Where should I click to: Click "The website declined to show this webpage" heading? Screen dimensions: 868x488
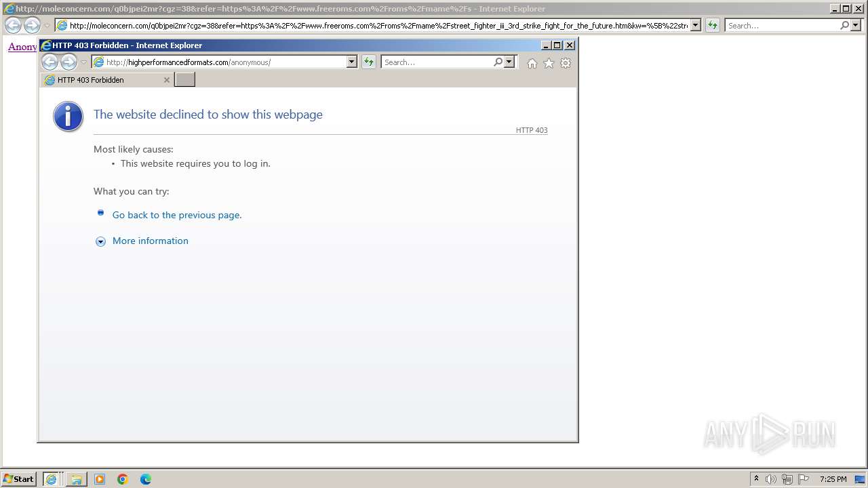(208, 115)
